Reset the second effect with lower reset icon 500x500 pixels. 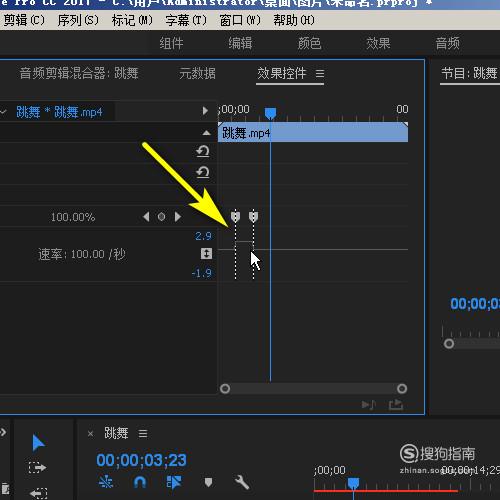(203, 172)
